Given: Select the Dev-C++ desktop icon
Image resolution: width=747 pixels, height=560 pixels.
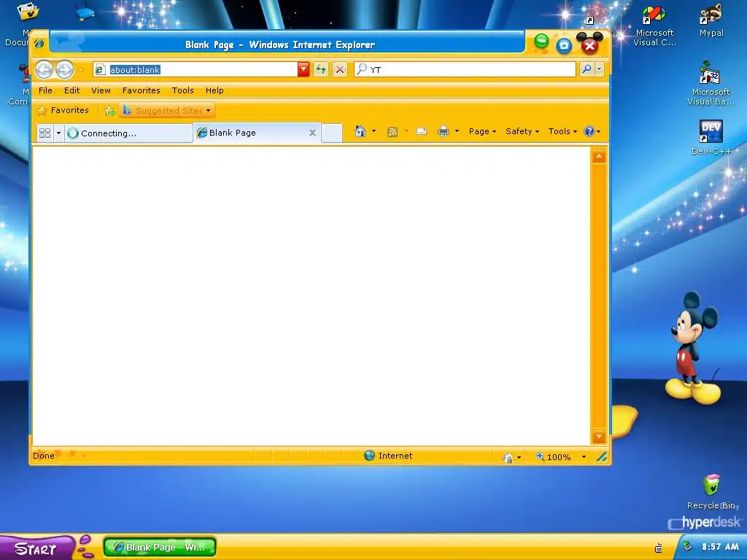Looking at the screenshot, I should coord(711,138).
